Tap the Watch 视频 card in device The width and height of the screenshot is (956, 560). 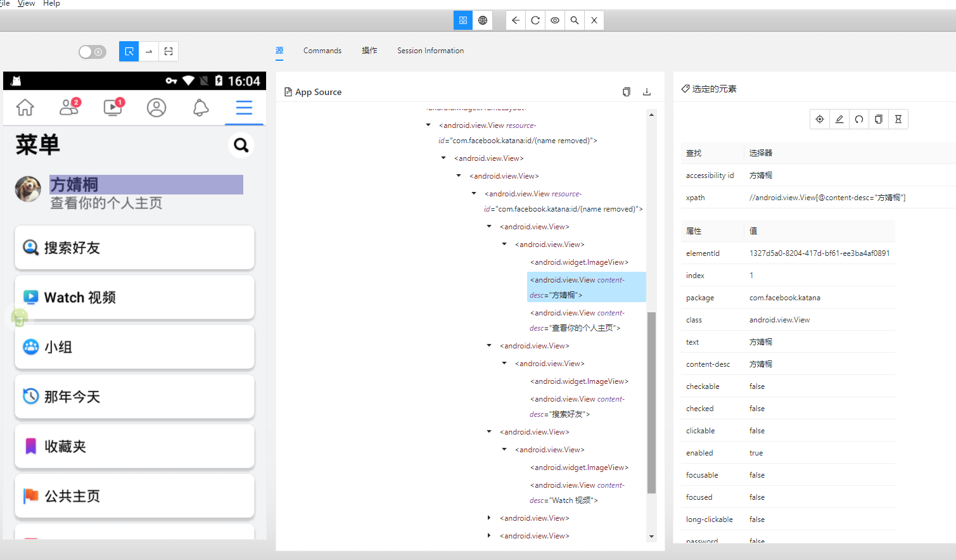pyautogui.click(x=134, y=297)
